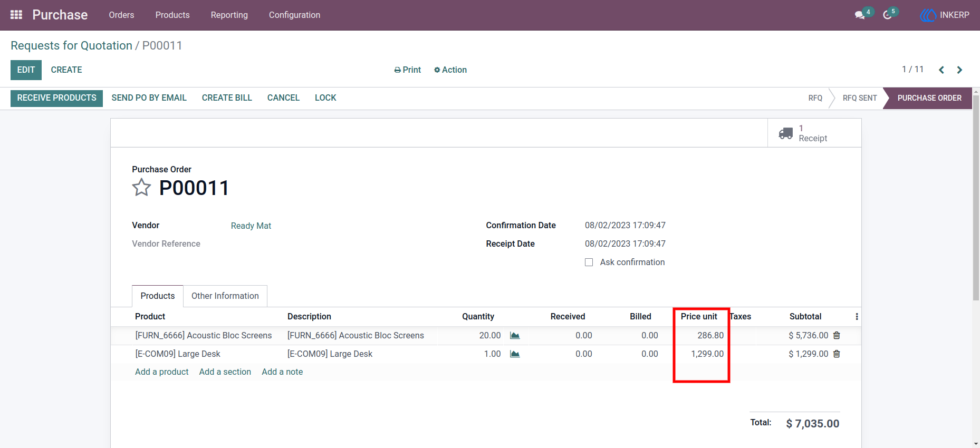Screen dimensions: 980x448
Task: Select the Products tab
Action: tap(158, 296)
